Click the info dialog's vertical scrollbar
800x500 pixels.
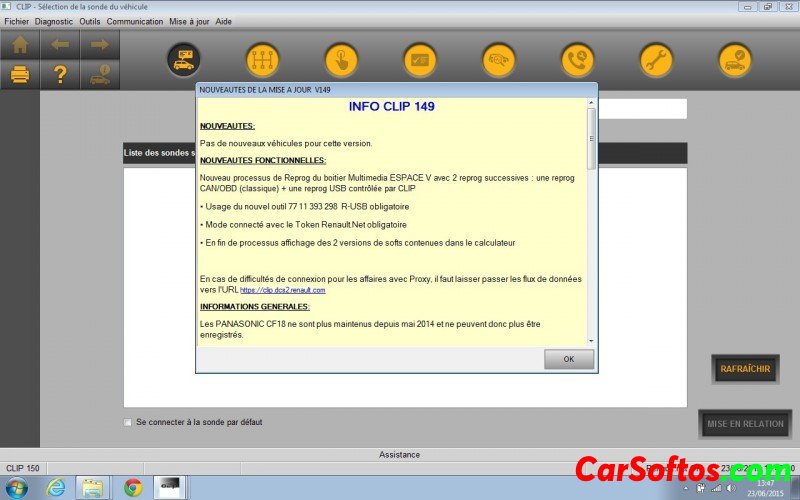[x=591, y=140]
